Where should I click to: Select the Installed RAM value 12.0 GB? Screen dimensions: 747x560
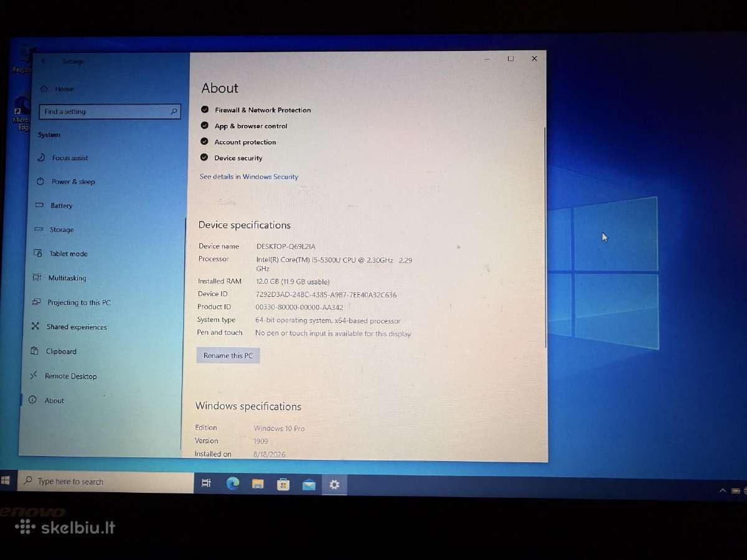point(293,282)
